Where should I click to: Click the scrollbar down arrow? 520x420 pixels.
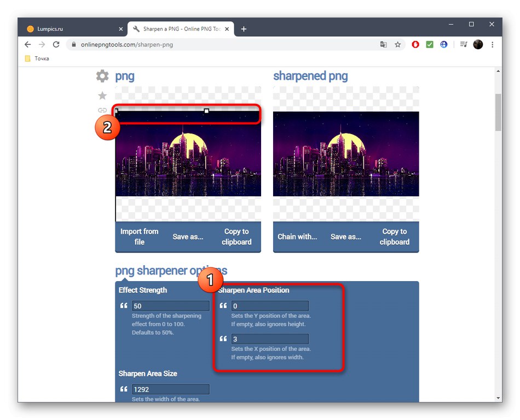(498, 398)
